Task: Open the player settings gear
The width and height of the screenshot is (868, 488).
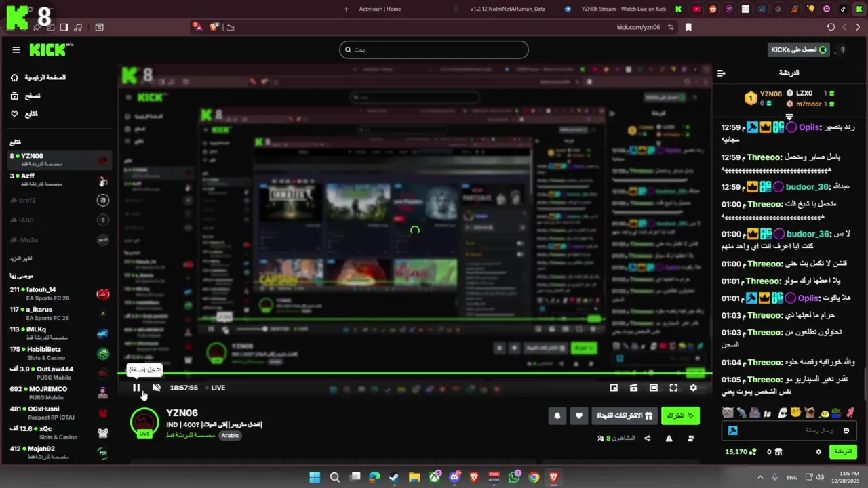Action: coord(693,388)
